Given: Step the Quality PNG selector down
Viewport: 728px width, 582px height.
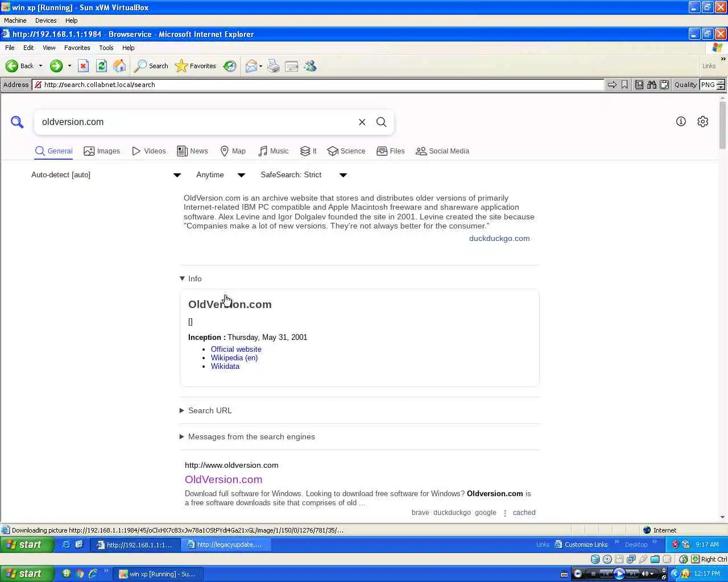Looking at the screenshot, I should tap(721, 88).
